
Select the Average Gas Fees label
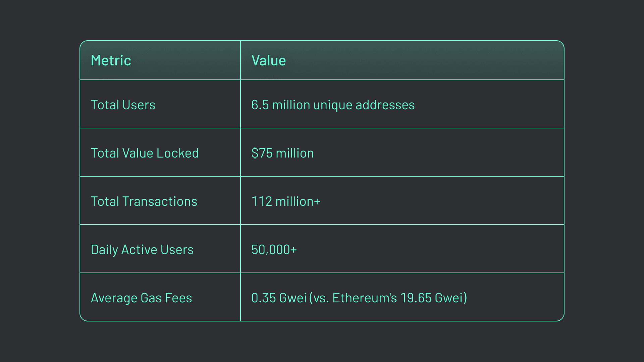pyautogui.click(x=141, y=297)
